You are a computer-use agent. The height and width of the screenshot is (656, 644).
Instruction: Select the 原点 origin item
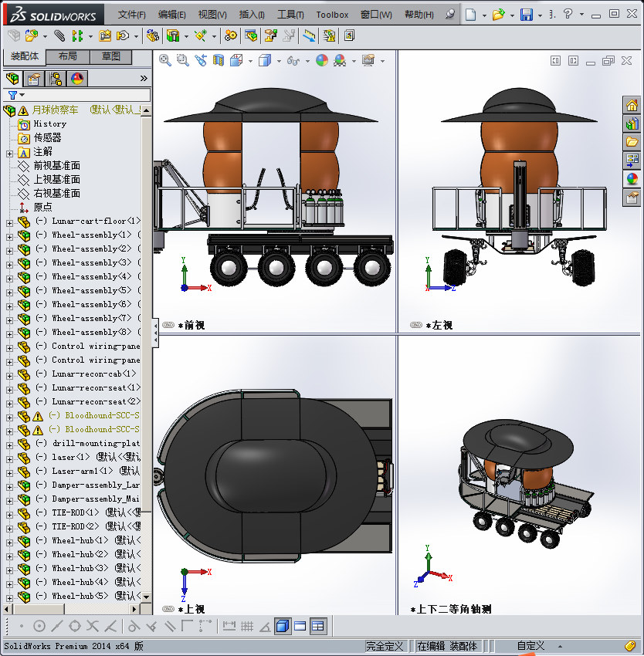(42, 207)
